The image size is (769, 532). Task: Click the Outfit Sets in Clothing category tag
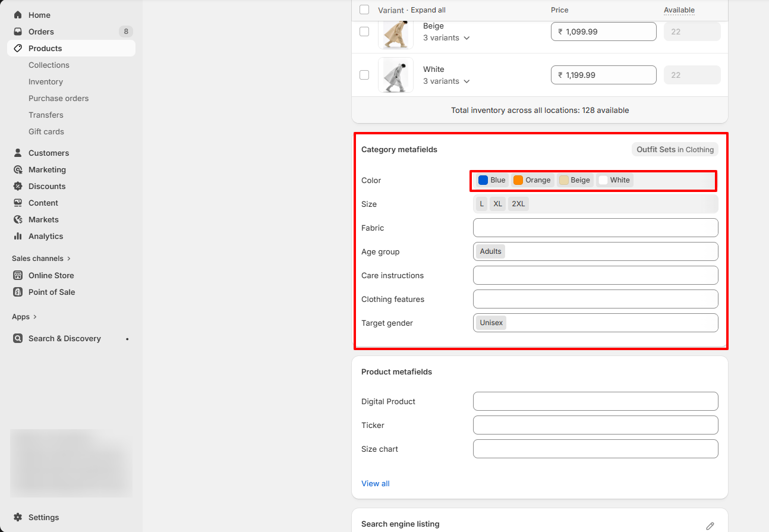click(675, 150)
